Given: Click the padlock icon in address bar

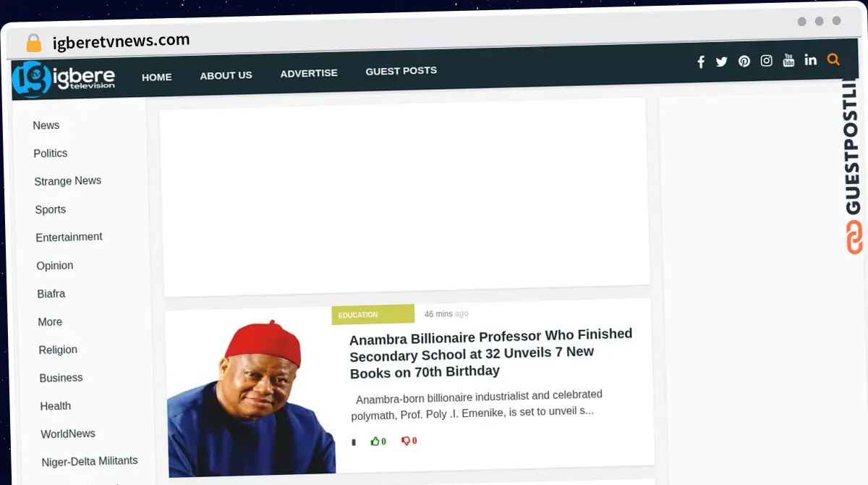Looking at the screenshot, I should (33, 43).
